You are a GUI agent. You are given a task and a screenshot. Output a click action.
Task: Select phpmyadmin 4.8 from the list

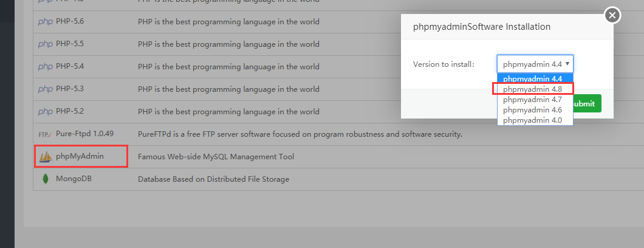coord(533,89)
